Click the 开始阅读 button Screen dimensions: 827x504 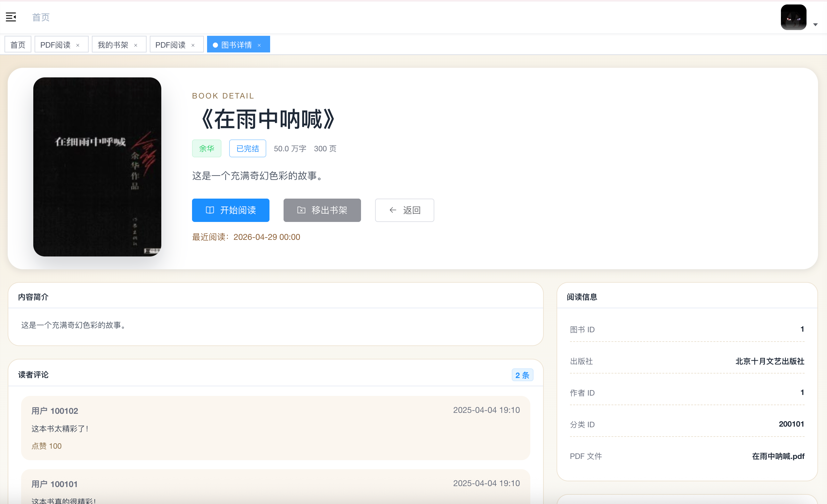[230, 210]
